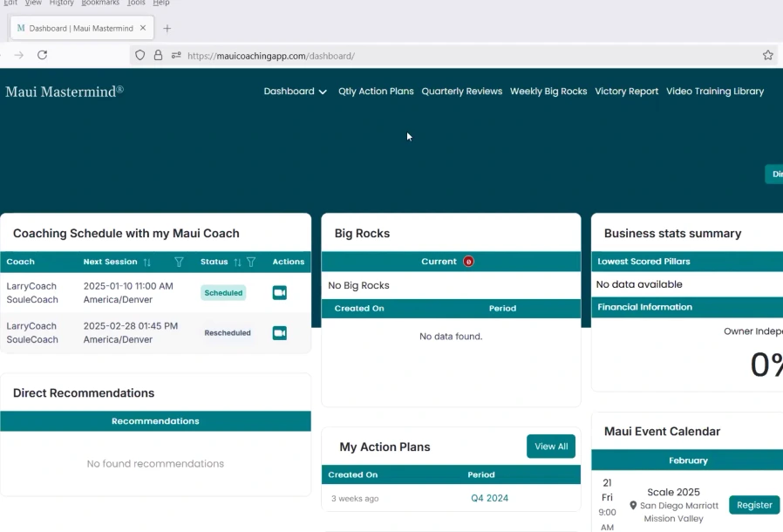Click View All in My Action Plans
The height and width of the screenshot is (532, 783).
click(550, 447)
